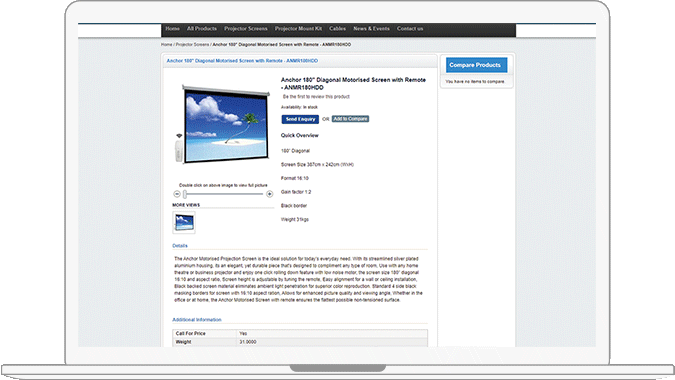The height and width of the screenshot is (380, 675).
Task: Follow the Projector Screens breadcrumb link
Action: 192,45
